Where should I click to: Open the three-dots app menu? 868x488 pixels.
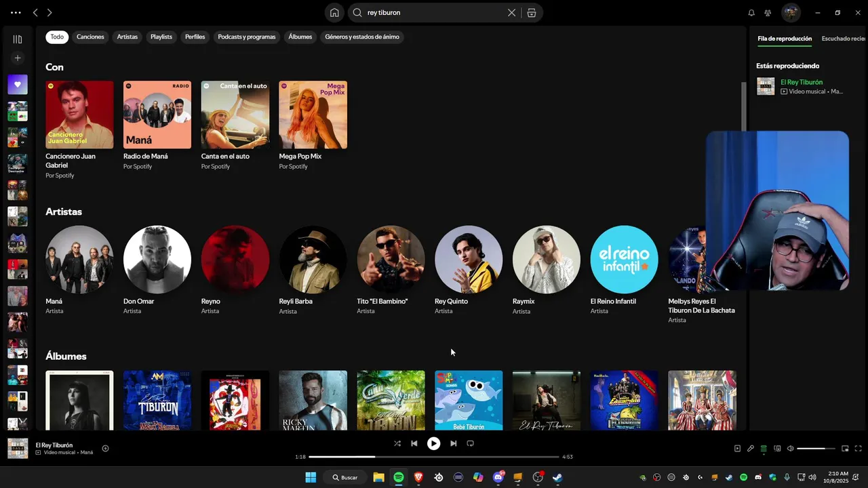click(x=16, y=12)
